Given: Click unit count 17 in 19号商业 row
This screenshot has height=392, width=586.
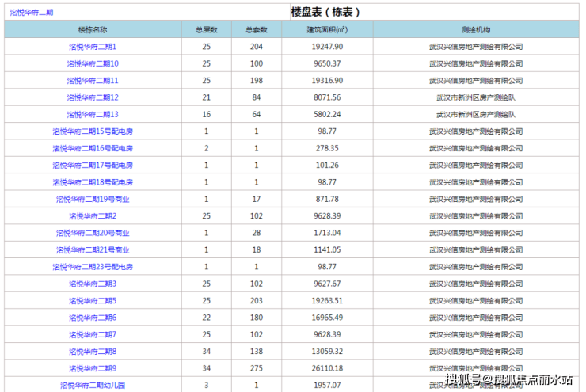Looking at the screenshot, I should 257,200.
